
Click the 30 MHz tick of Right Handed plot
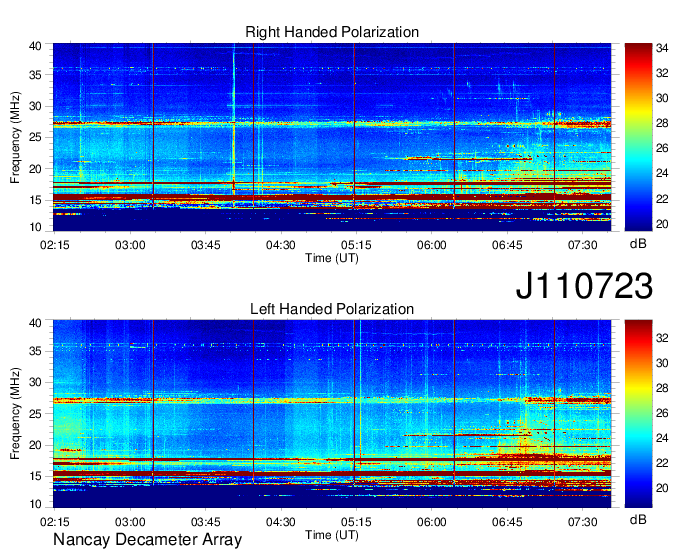[35, 106]
